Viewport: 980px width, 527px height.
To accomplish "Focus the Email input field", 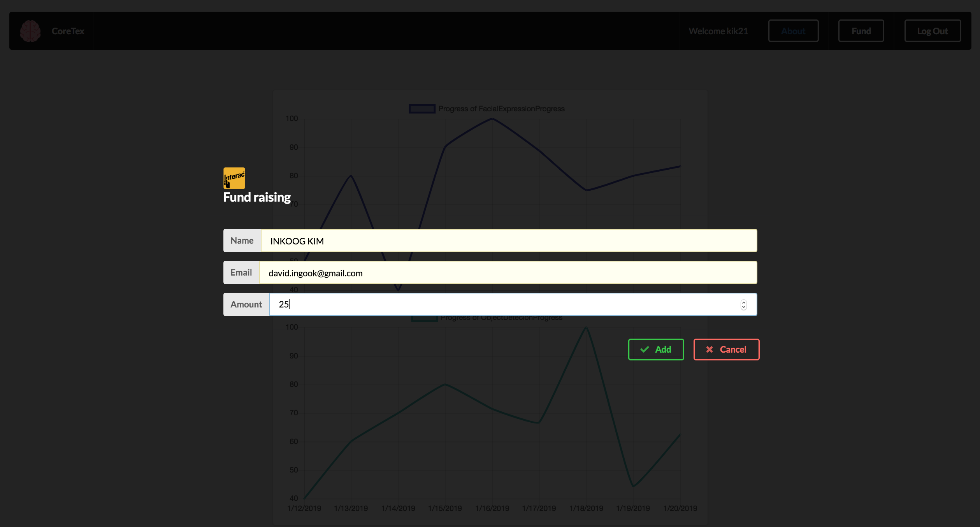I will point(506,273).
